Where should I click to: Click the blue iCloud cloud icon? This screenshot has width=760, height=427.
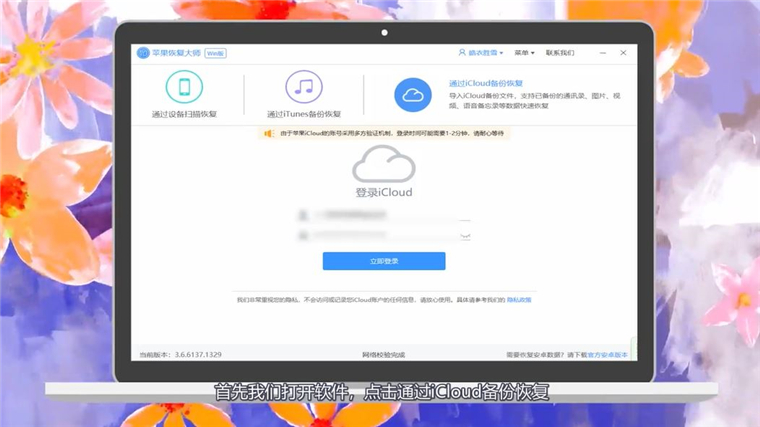[x=412, y=95]
